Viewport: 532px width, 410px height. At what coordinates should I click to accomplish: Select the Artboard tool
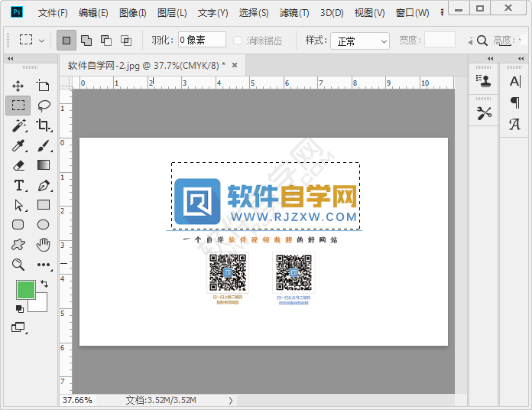click(x=43, y=86)
